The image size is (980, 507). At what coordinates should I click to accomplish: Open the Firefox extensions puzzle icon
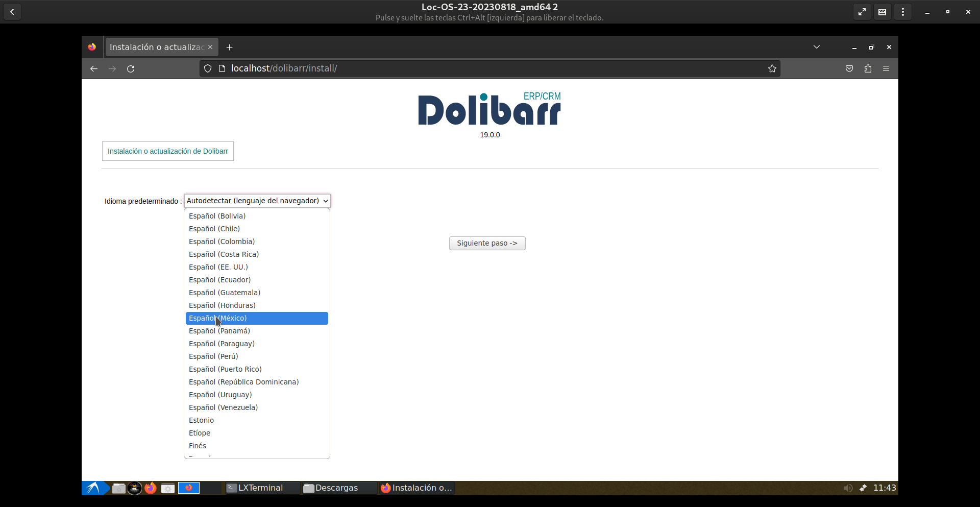868,68
